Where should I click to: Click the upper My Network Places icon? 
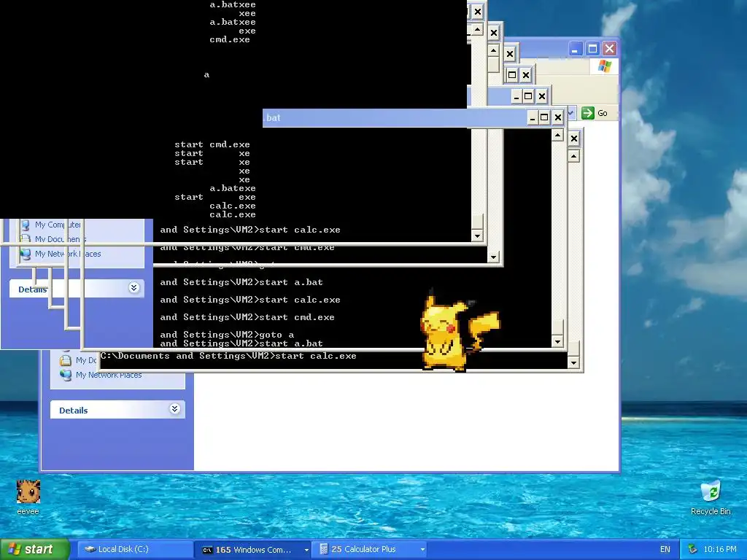point(26,254)
